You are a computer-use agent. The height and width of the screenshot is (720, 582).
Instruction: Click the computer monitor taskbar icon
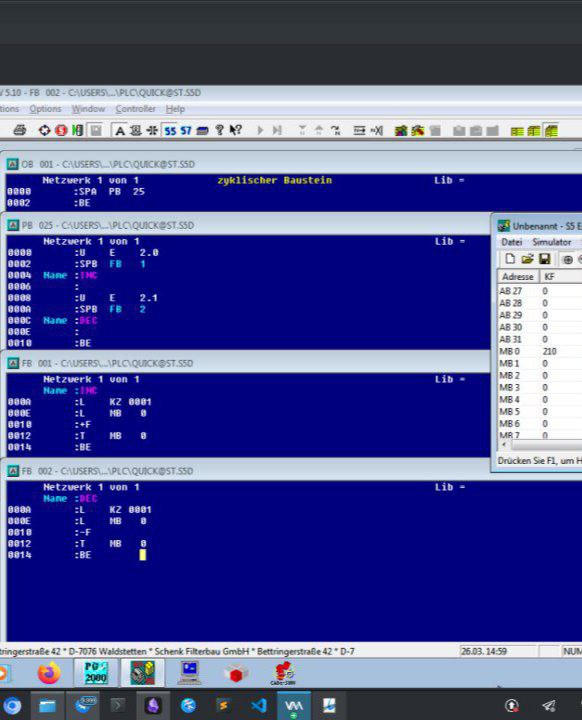pyautogui.click(x=190, y=673)
